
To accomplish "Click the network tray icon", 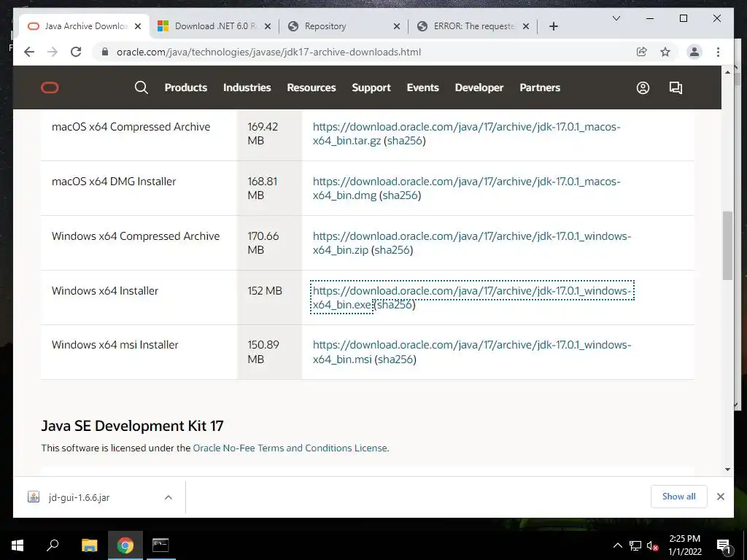I will 635,545.
